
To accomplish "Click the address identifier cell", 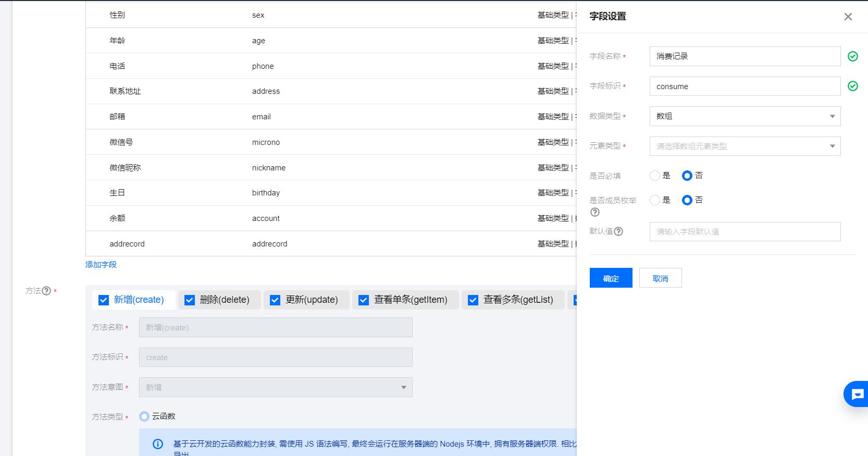I will [266, 91].
